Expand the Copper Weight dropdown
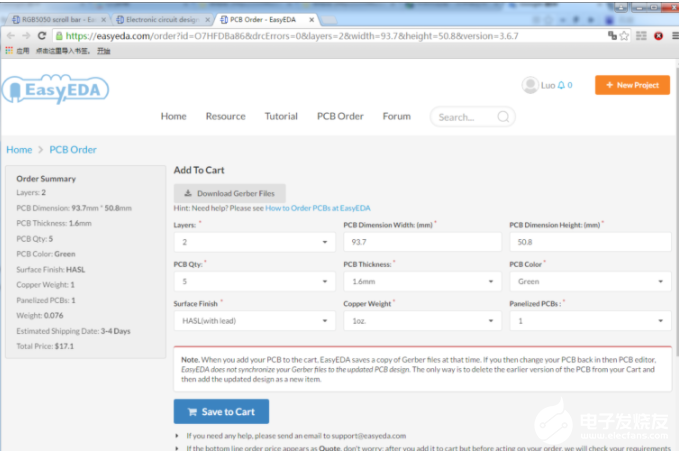This screenshot has width=679, height=451. pos(422,321)
